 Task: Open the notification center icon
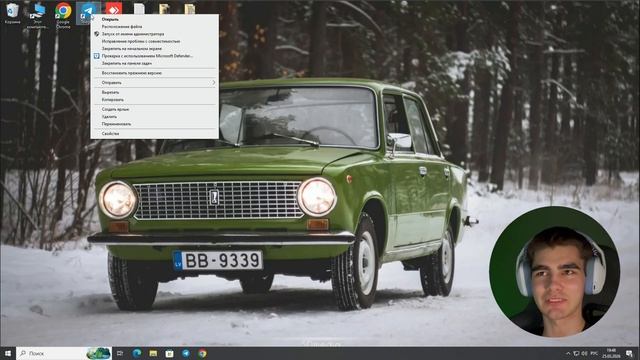629,353
